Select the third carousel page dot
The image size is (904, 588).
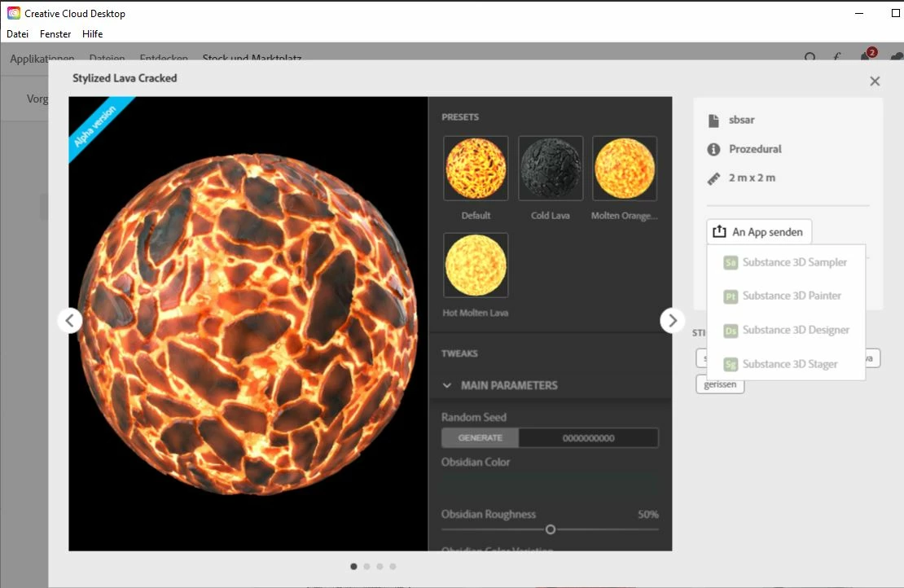tap(380, 566)
